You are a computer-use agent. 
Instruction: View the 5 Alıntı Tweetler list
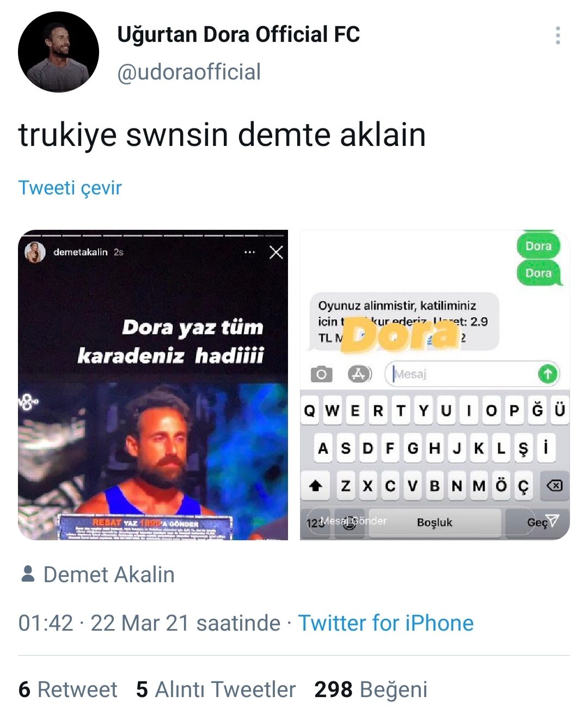click(x=216, y=690)
